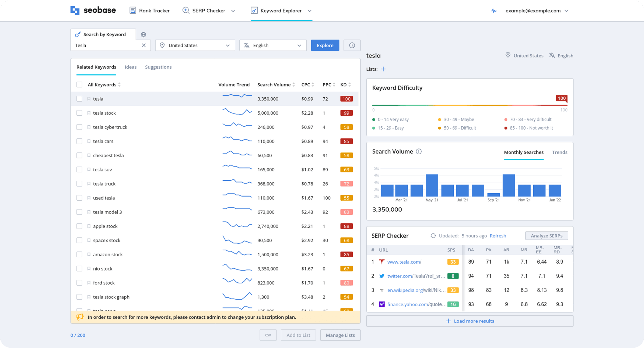Tick the checkbox for tesla keyword
The height and width of the screenshot is (348, 644).
point(79,99)
